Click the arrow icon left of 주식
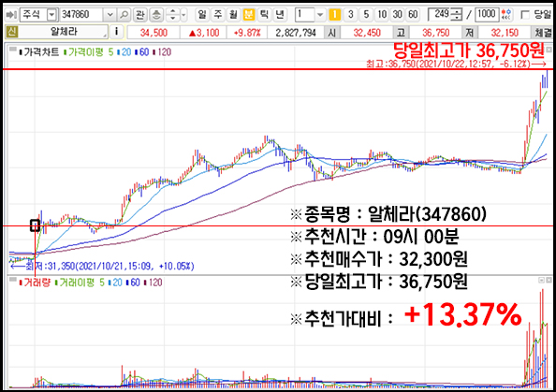Screen dimensions: 556x392 pos(11,15)
